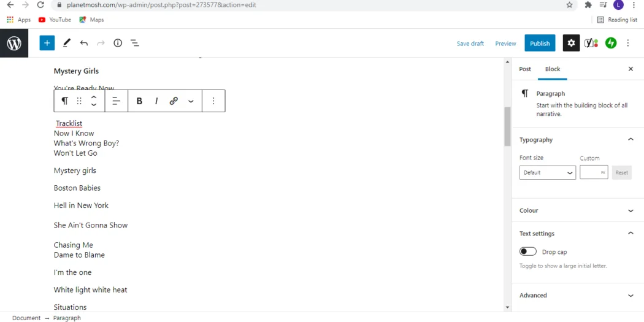Open the WordPress logo menu

point(14,43)
